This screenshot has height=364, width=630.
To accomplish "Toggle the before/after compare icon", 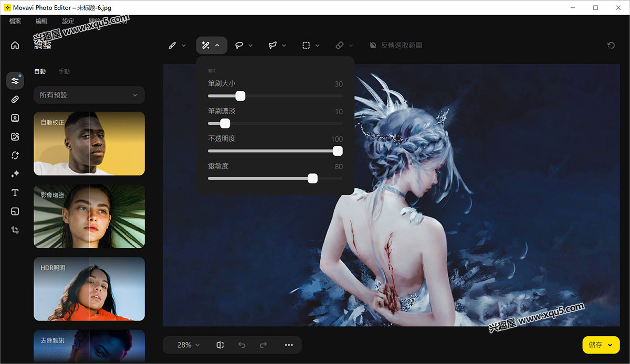I will [220, 345].
